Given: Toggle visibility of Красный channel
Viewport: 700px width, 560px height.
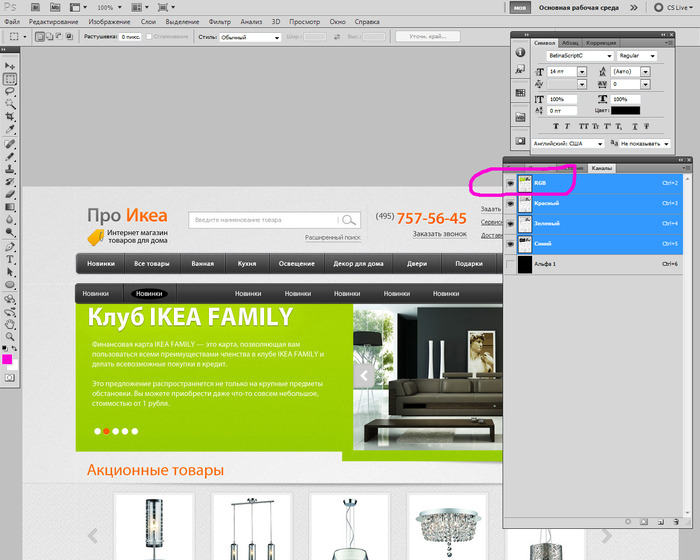Looking at the screenshot, I should pos(510,204).
